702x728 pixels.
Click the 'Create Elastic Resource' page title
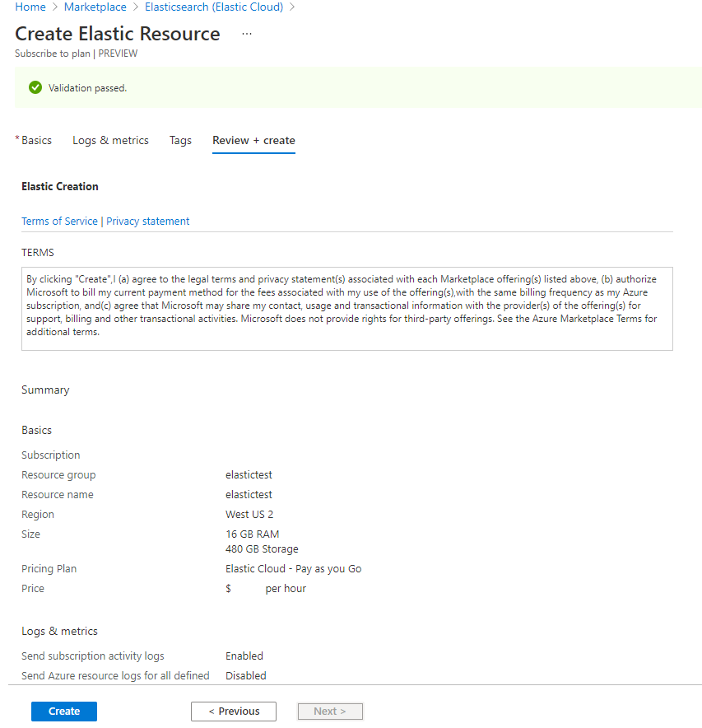click(118, 34)
